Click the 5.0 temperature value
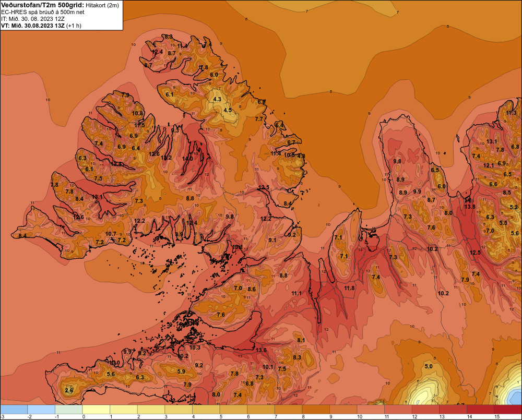The height and width of the screenshot is (420, 522). (x=429, y=366)
